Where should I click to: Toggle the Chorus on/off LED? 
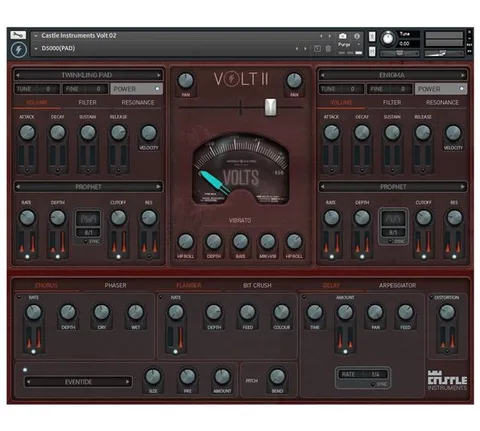click(19, 297)
